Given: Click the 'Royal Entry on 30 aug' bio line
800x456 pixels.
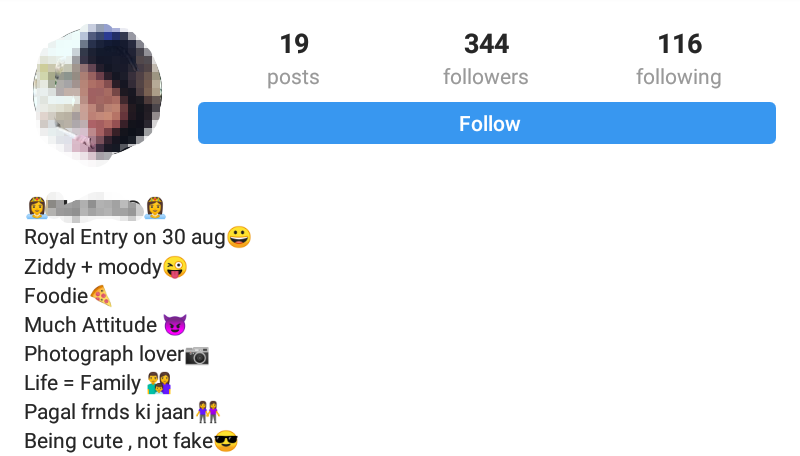Looking at the screenshot, I should coord(124,238).
